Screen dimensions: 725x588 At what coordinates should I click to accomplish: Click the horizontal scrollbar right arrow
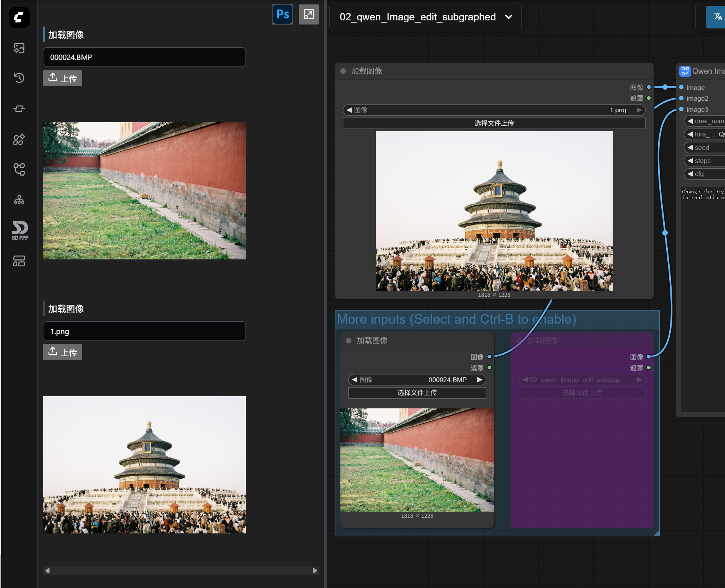coord(315,571)
